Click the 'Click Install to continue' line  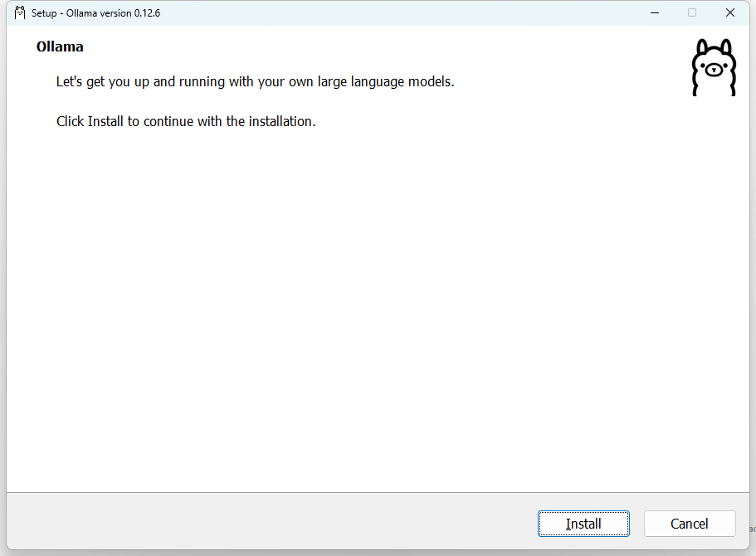[x=186, y=121]
